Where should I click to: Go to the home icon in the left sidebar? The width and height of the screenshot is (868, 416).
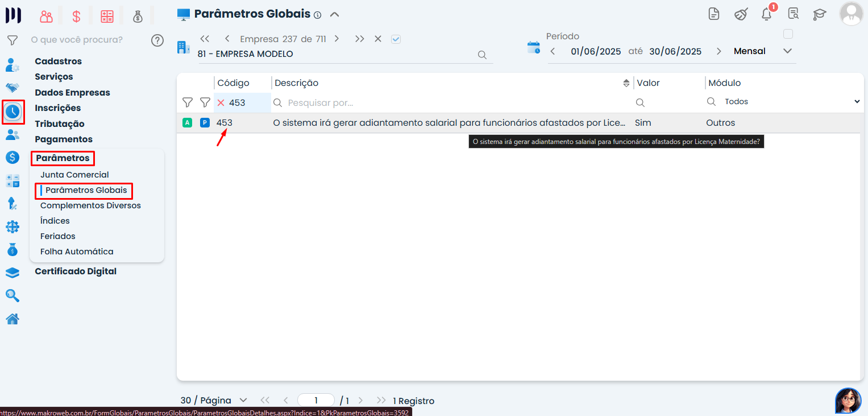[13, 319]
